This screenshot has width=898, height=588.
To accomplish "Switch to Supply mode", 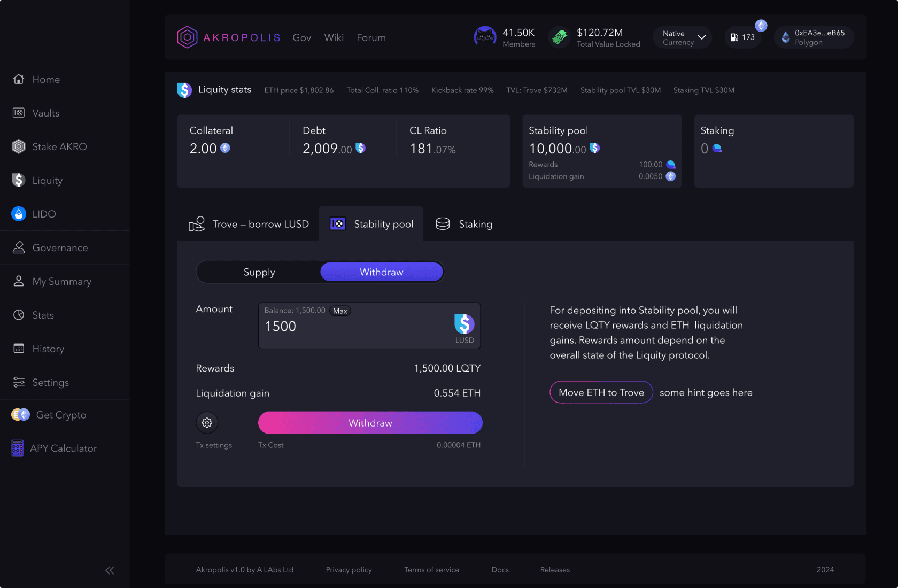I will [259, 272].
